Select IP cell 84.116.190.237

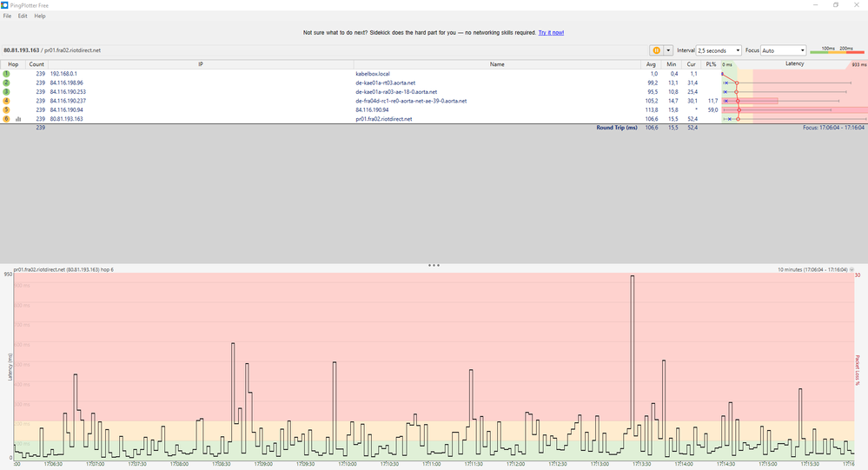coord(68,101)
